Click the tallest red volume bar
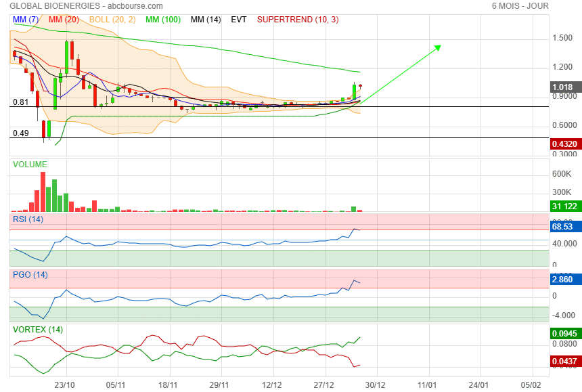 [43, 192]
